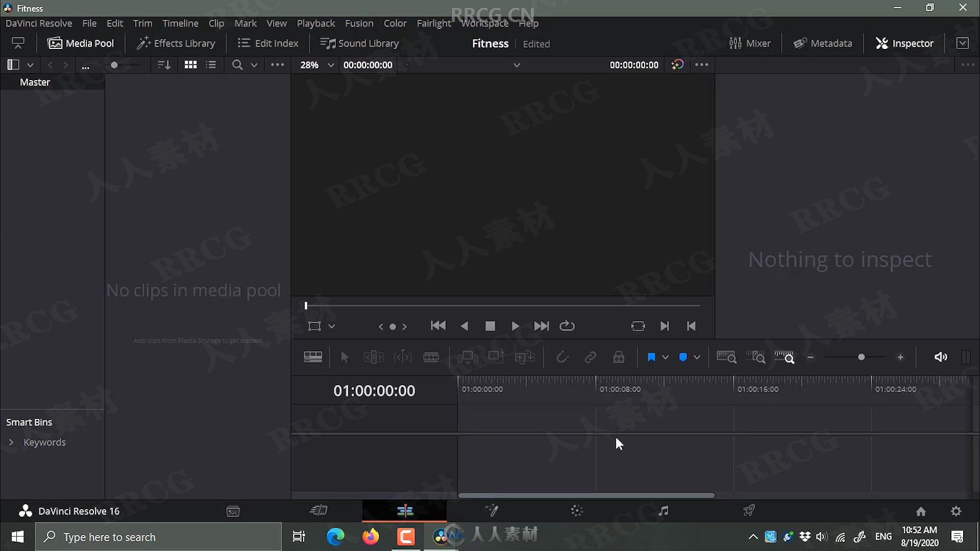Open Project Settings gear icon
Image resolution: width=980 pixels, height=551 pixels.
click(x=956, y=511)
